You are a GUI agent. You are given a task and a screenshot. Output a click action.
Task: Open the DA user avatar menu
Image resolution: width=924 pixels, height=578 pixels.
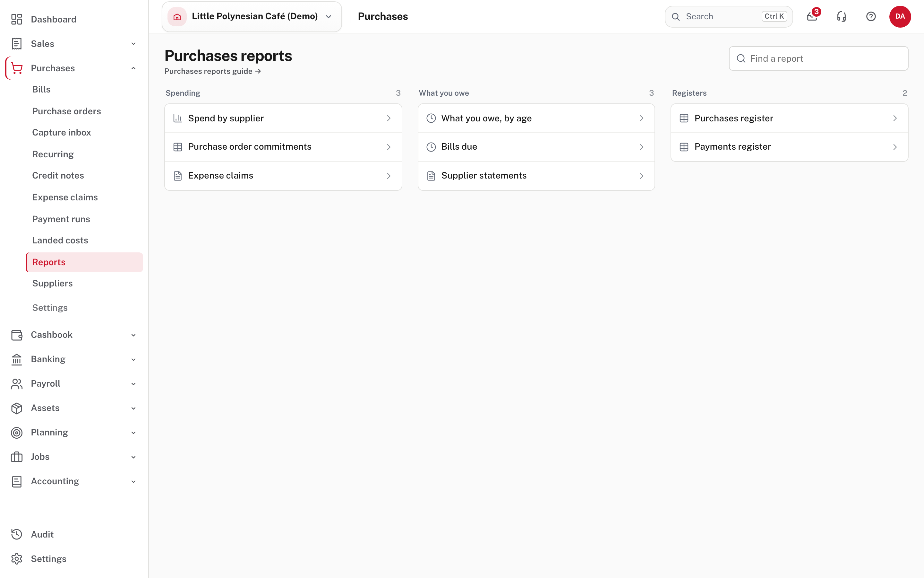(x=900, y=16)
